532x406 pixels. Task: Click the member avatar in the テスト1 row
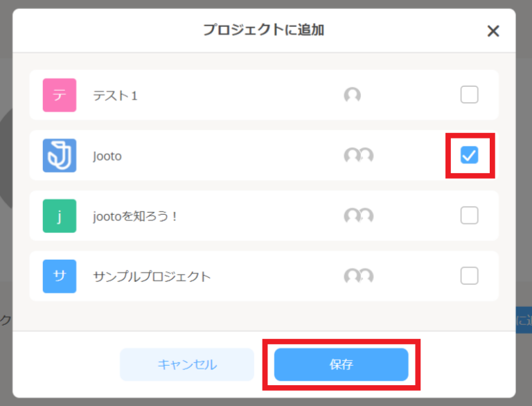pos(353,96)
